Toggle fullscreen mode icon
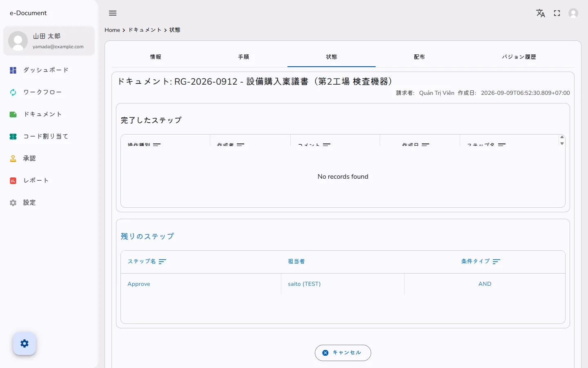The image size is (588, 368). 557,13
